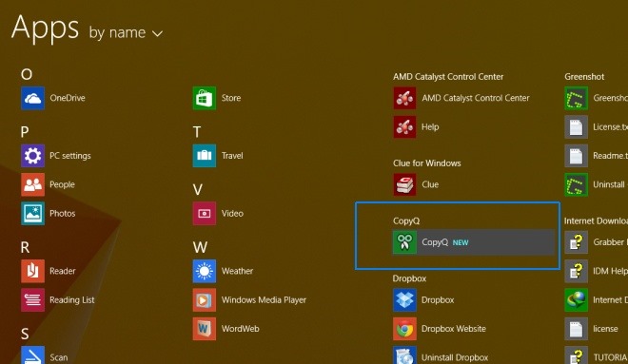Click the 'Uninstall Dropbox' label
This screenshot has width=628, height=364.
click(455, 357)
